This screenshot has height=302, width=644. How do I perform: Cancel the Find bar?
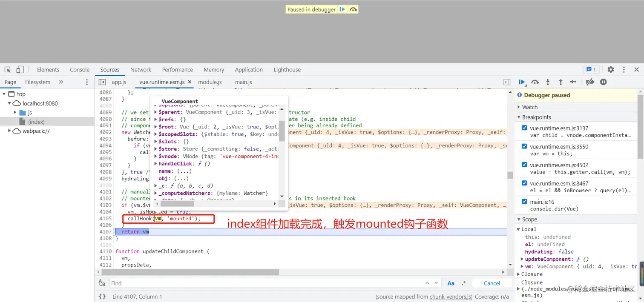(x=492, y=283)
